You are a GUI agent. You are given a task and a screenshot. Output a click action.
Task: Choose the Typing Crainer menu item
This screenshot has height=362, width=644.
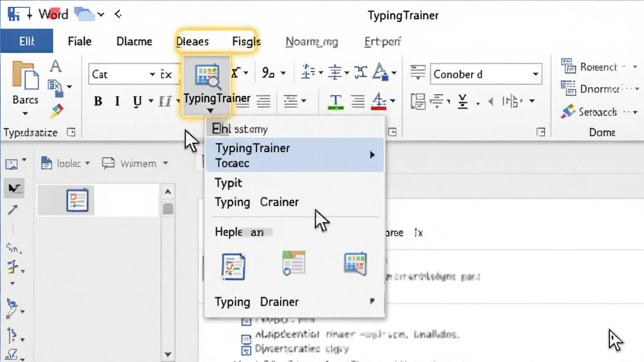257,202
